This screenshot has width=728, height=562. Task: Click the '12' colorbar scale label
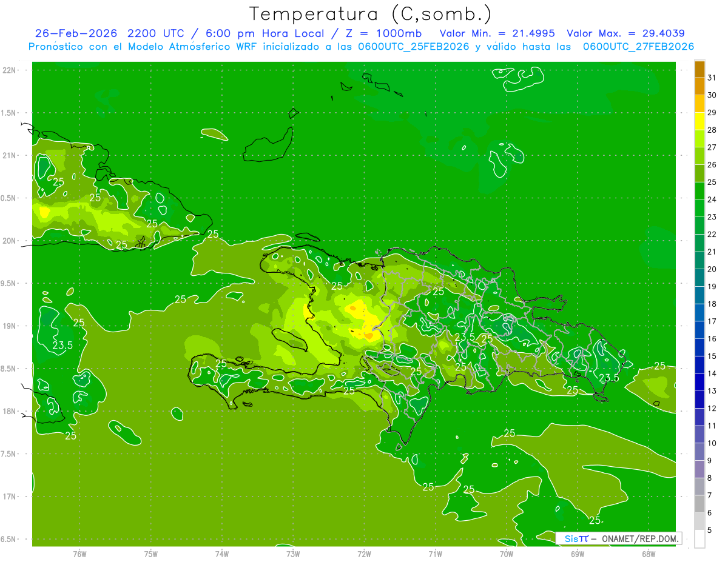point(712,409)
